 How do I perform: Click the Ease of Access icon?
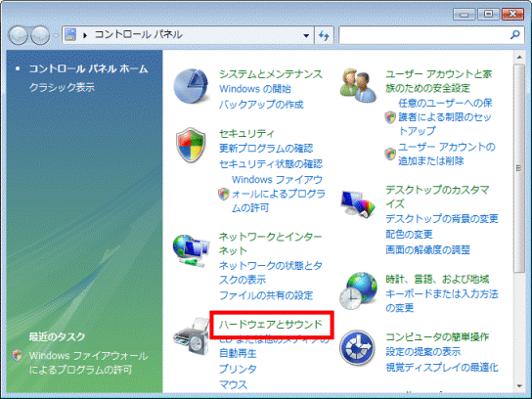(357, 348)
